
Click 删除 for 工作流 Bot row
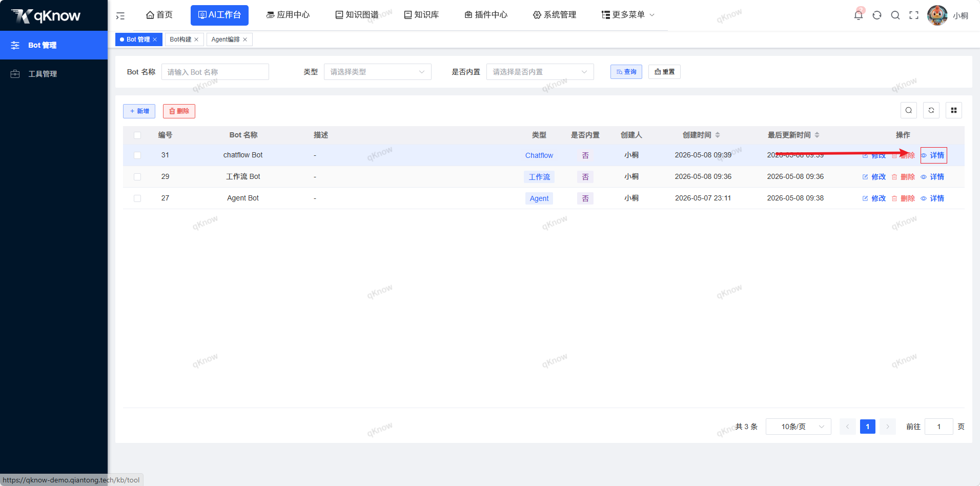[x=903, y=177]
